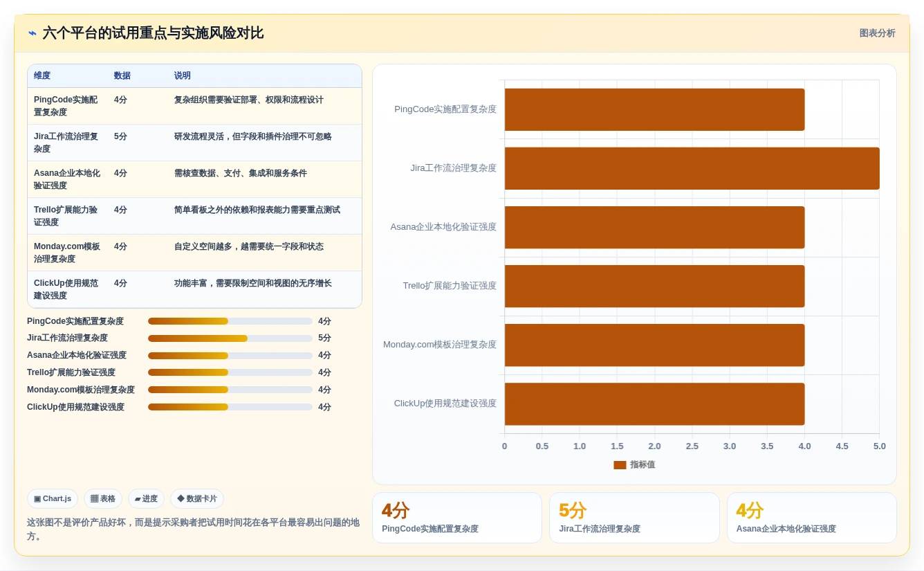Select the 表格 tag chip
The width and height of the screenshot is (924, 571).
pyautogui.click(x=103, y=498)
